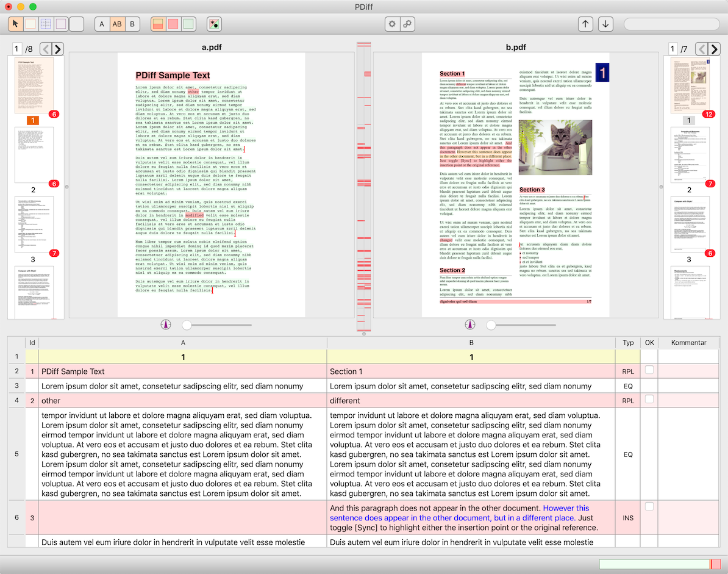Select the 'PDiff Sample Text' cell
The height and width of the screenshot is (574, 728).
click(183, 371)
